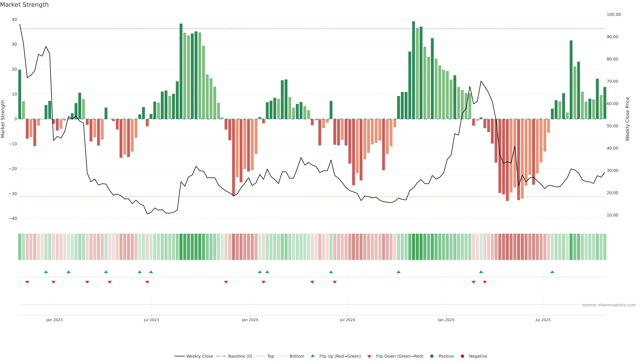Viewport: 644px width, 362px height.
Task: Click the Positive green circle legend icon
Action: (x=432, y=356)
